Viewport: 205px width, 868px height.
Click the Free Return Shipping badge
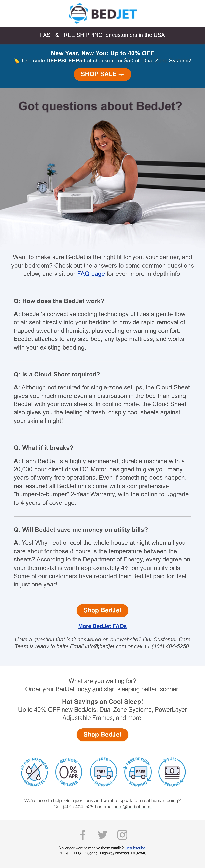(138, 772)
